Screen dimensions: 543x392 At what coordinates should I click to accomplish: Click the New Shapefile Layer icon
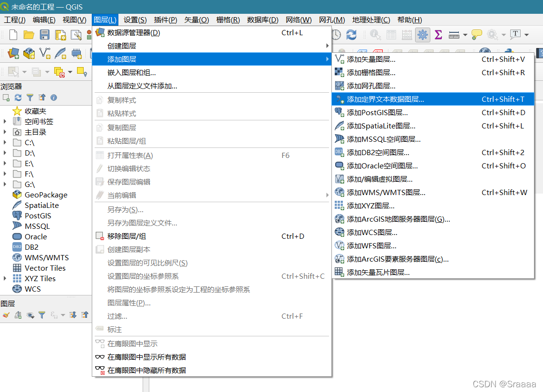tap(45, 53)
